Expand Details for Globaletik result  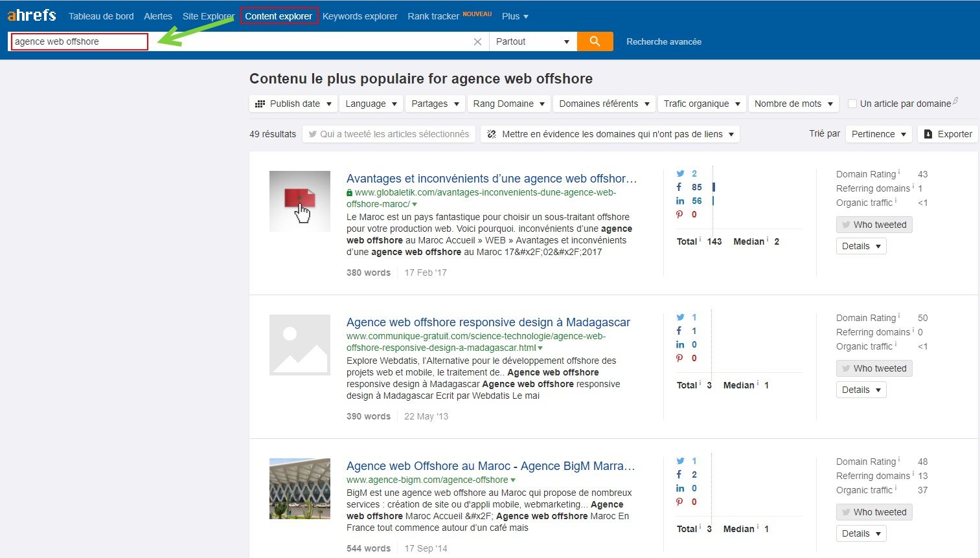click(x=861, y=246)
